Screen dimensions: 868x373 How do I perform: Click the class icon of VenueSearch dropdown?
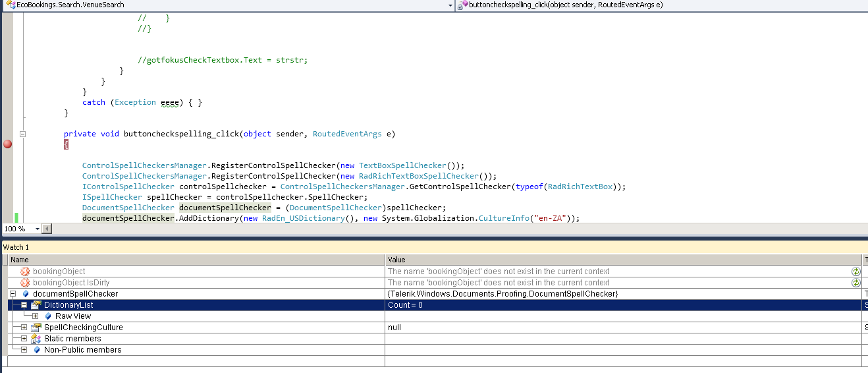[x=10, y=5]
